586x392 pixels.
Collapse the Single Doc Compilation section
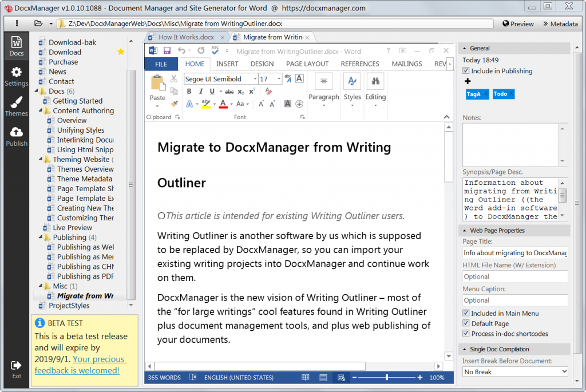coord(465,350)
